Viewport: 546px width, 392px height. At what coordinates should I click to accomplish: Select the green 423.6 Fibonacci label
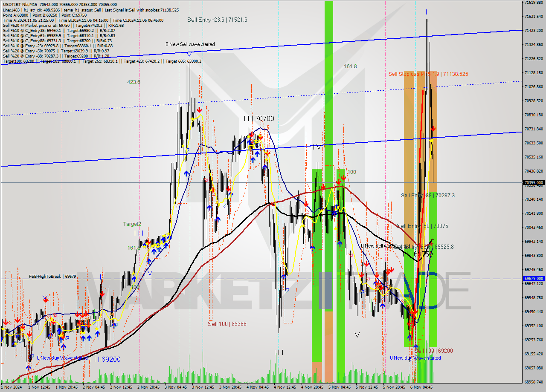134,82
